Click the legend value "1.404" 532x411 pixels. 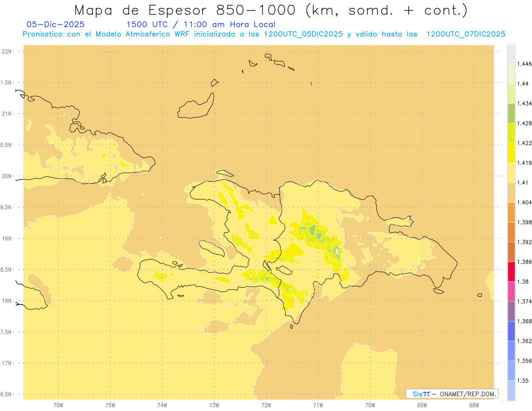tap(524, 202)
